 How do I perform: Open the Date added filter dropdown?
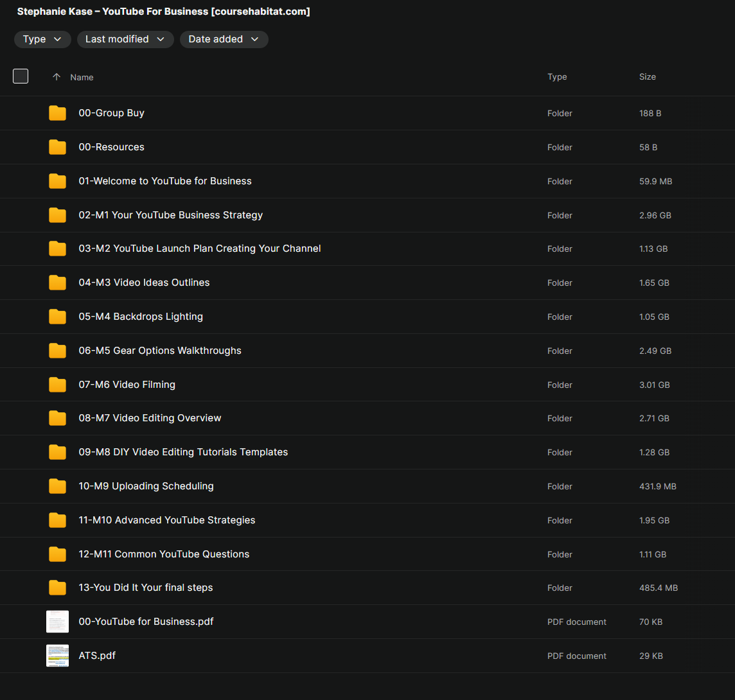[x=224, y=39]
